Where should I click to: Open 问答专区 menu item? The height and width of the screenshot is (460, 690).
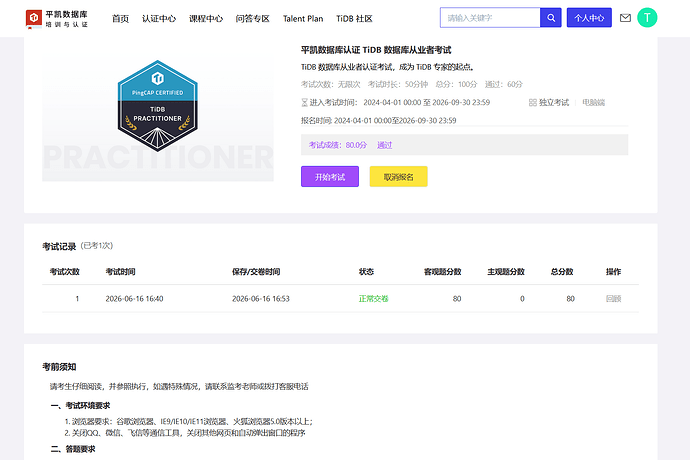253,18
